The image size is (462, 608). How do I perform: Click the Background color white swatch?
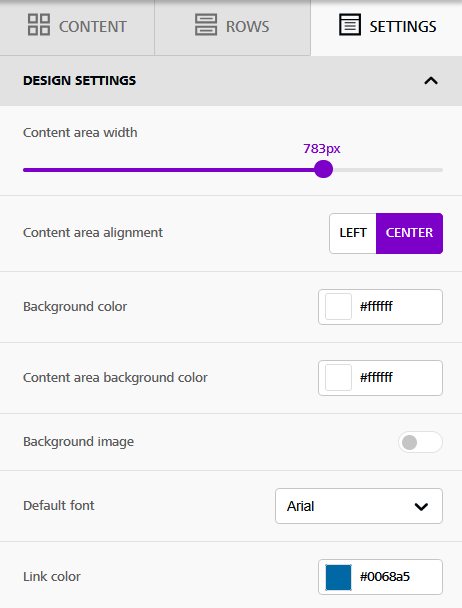click(x=338, y=307)
